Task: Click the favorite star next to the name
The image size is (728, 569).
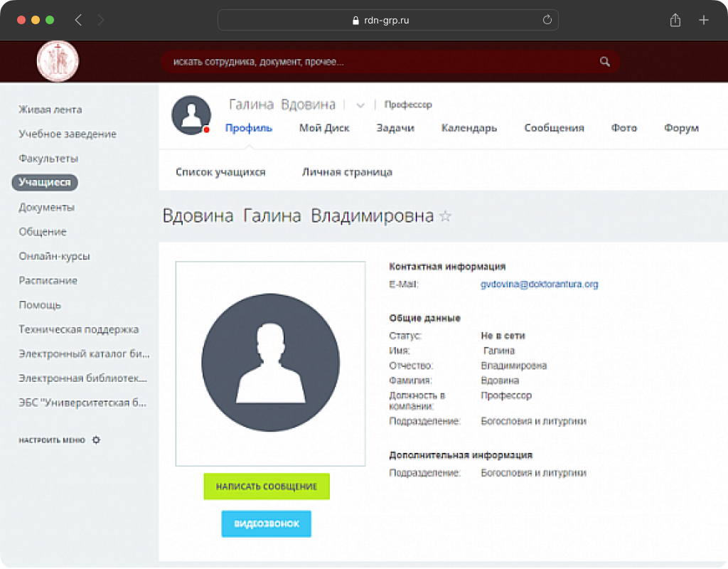Action: (x=446, y=216)
